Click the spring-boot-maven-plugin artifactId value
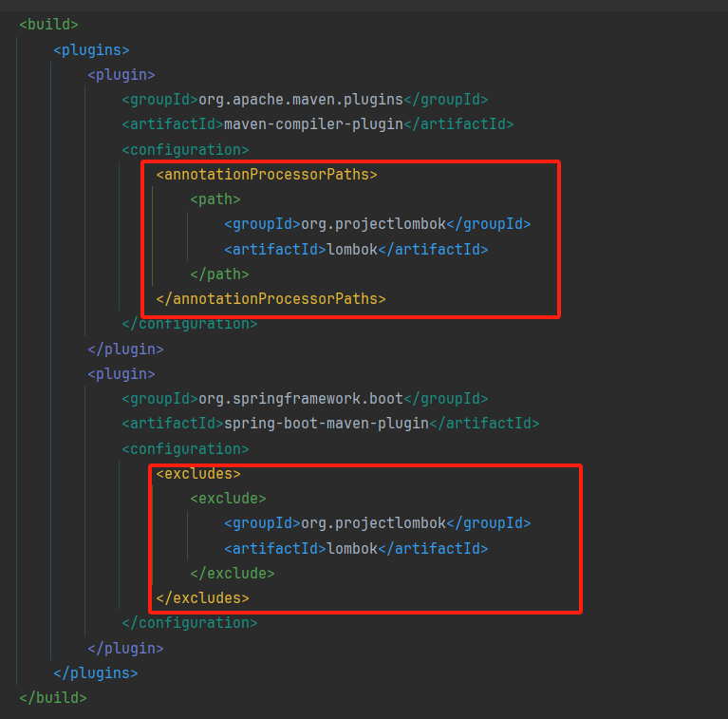 coord(327,424)
